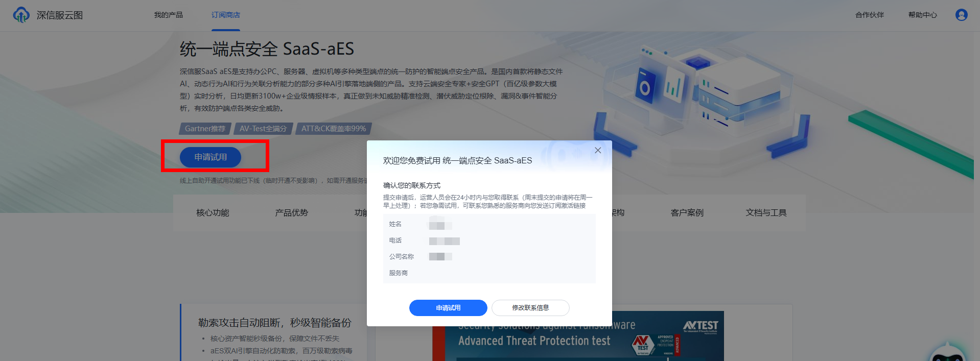
Task: Click the 姓名 field row
Action: click(x=489, y=224)
